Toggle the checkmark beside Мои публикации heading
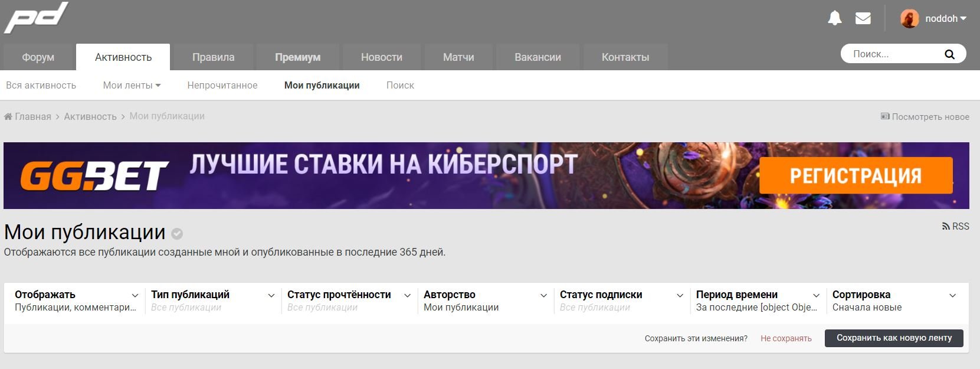Screen dimensions: 980x369 (177, 234)
